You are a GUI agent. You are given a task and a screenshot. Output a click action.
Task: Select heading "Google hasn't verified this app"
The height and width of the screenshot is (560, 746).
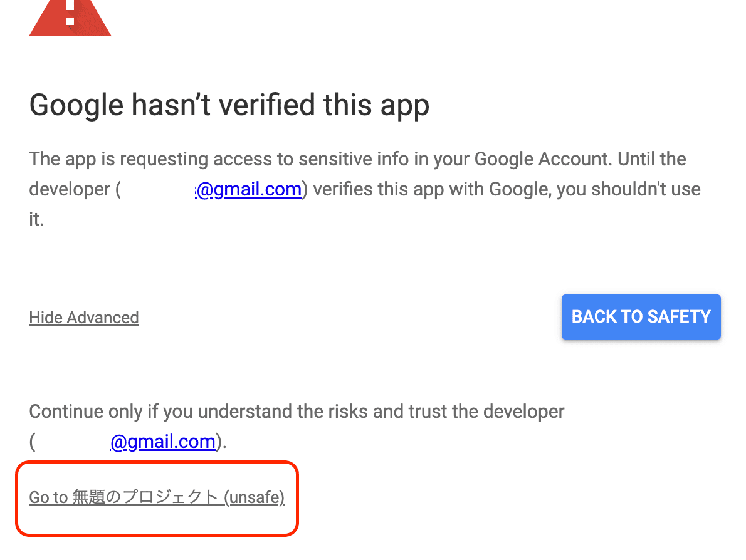tap(229, 105)
